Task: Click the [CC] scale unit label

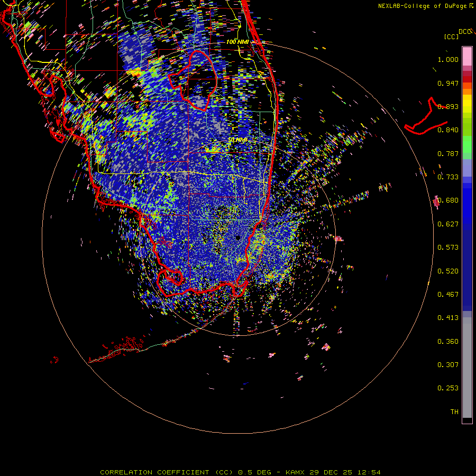Action: pyautogui.click(x=451, y=36)
